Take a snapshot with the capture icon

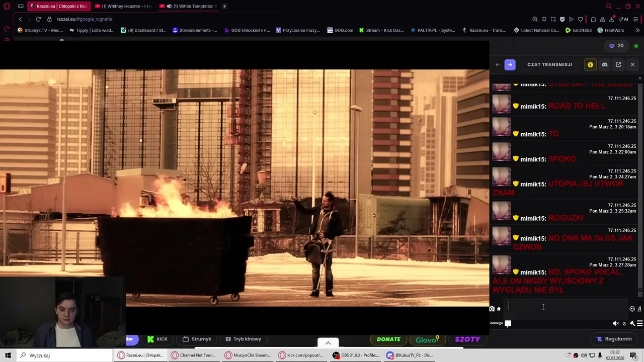(553, 19)
